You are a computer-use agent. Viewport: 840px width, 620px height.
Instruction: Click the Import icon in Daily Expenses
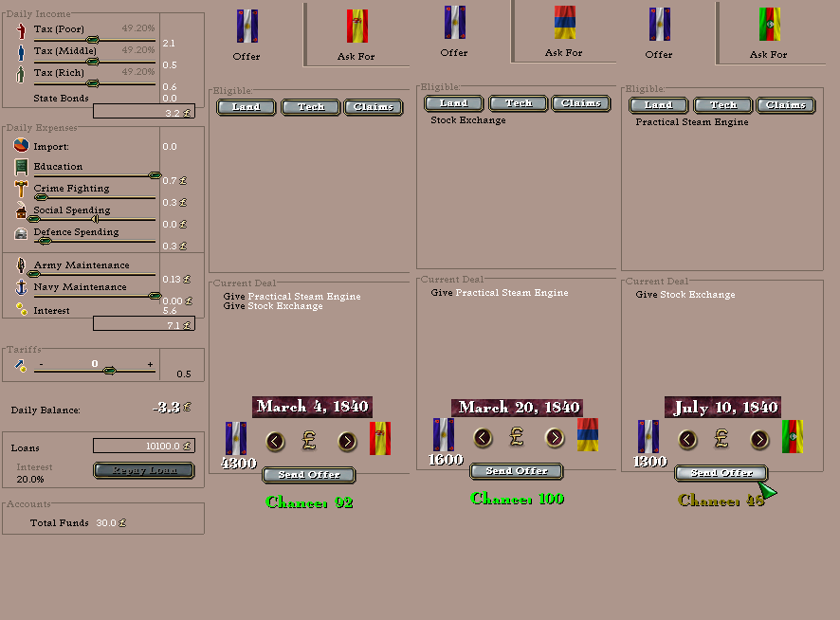point(21,146)
